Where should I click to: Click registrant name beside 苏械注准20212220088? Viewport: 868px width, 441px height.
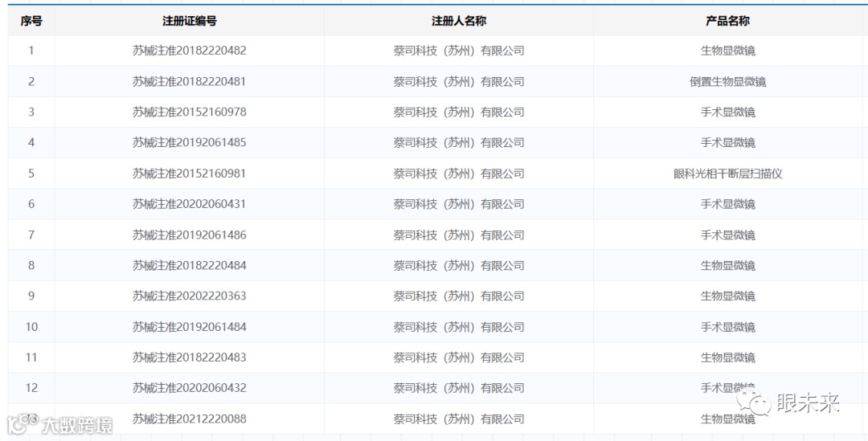458,419
